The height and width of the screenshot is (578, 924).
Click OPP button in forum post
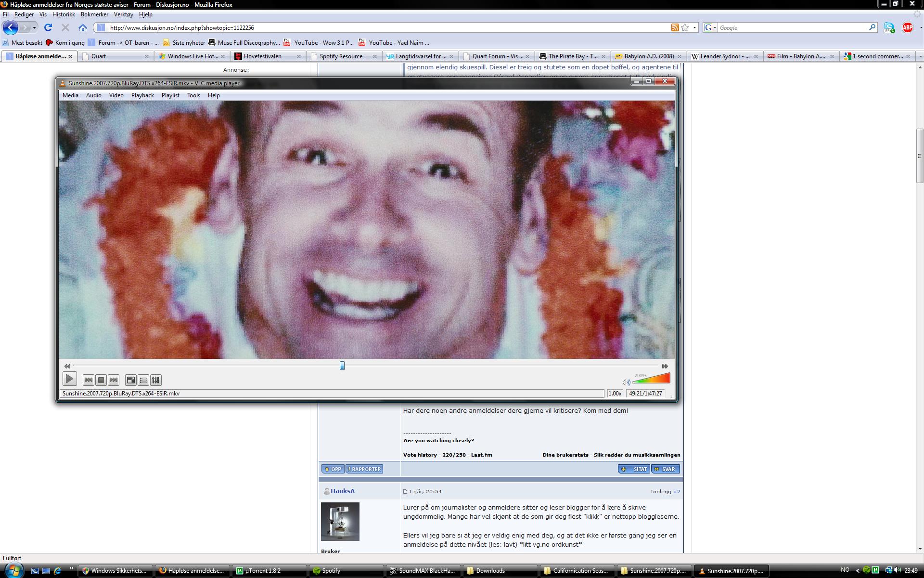coord(333,469)
